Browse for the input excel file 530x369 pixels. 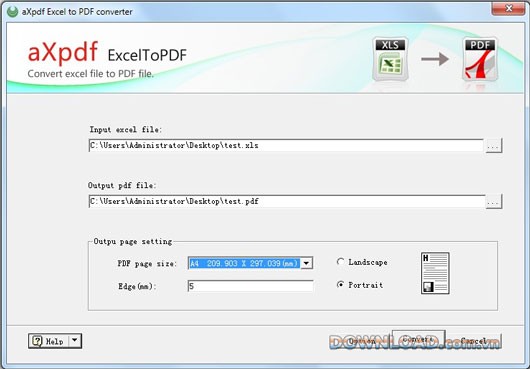493,146
